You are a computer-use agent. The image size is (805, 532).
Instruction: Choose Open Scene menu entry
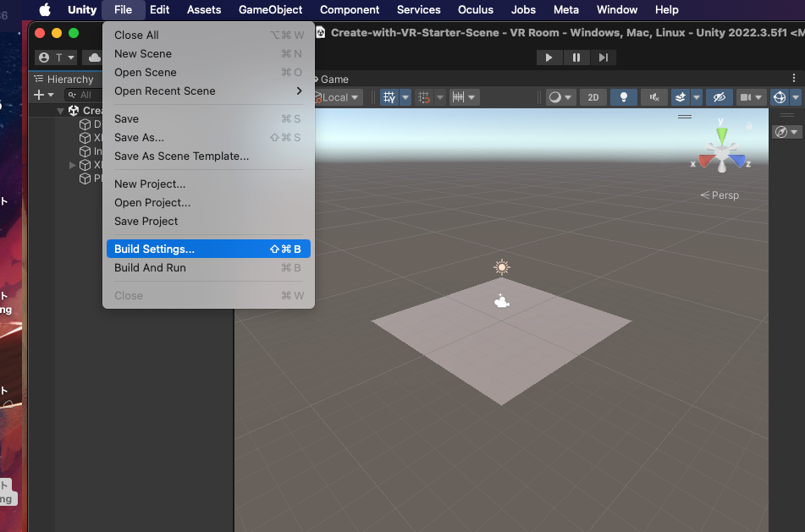coord(208,73)
